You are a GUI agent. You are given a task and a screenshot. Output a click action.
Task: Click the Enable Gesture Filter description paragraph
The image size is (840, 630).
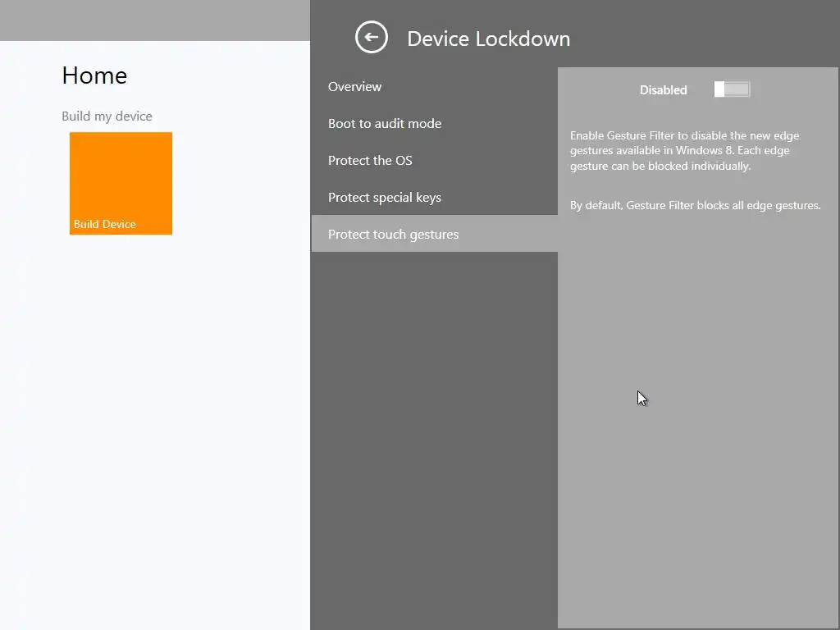tap(685, 151)
